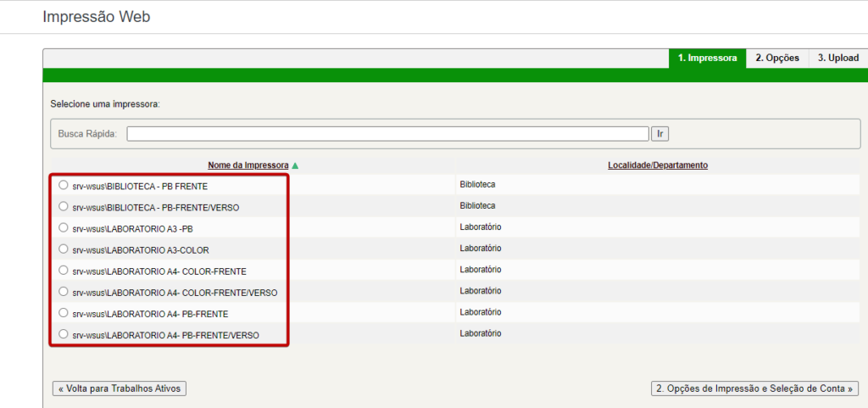
Task: Click the Busca Rápida search field
Action: (387, 134)
